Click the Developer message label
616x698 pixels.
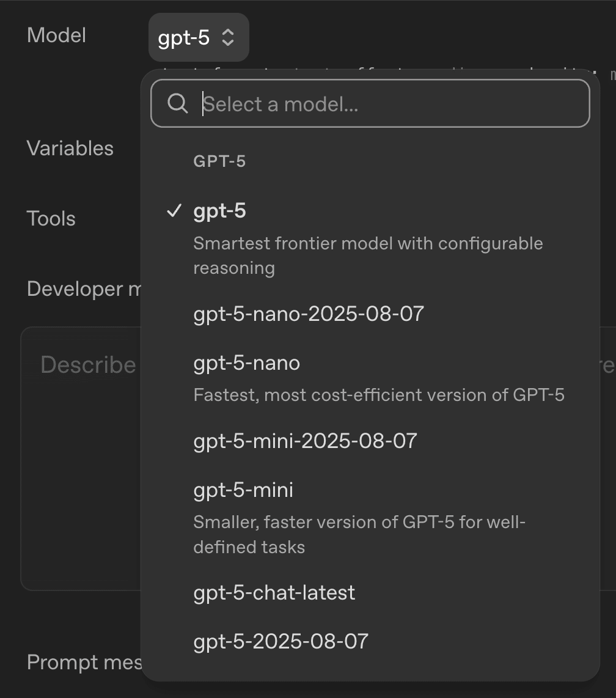[x=84, y=289]
